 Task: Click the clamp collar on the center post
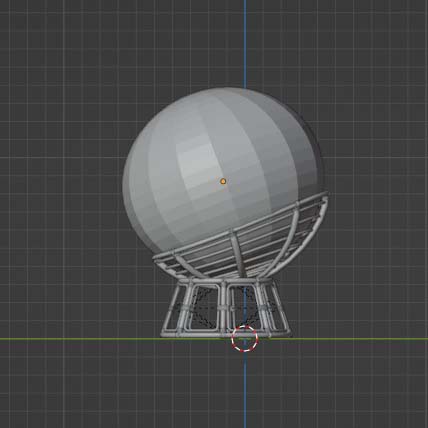point(224,306)
